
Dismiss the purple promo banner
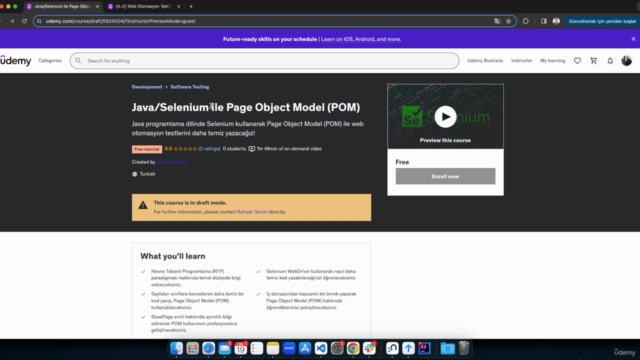(x=633, y=39)
